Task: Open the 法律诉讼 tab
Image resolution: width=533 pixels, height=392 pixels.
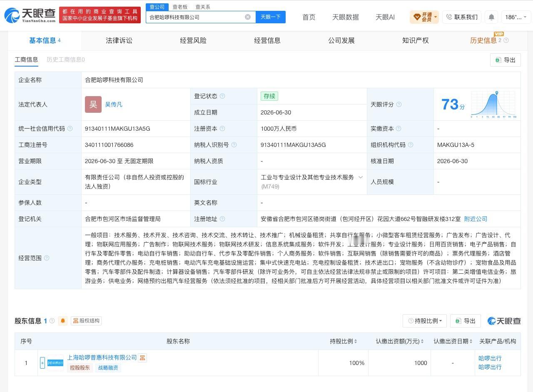Action: [x=119, y=40]
